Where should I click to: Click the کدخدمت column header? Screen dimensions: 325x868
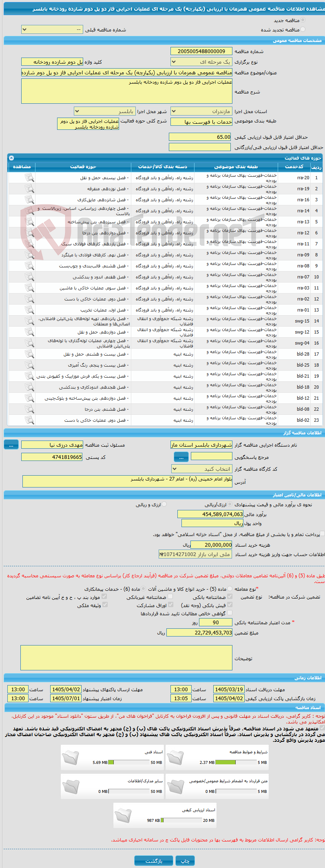point(294,167)
